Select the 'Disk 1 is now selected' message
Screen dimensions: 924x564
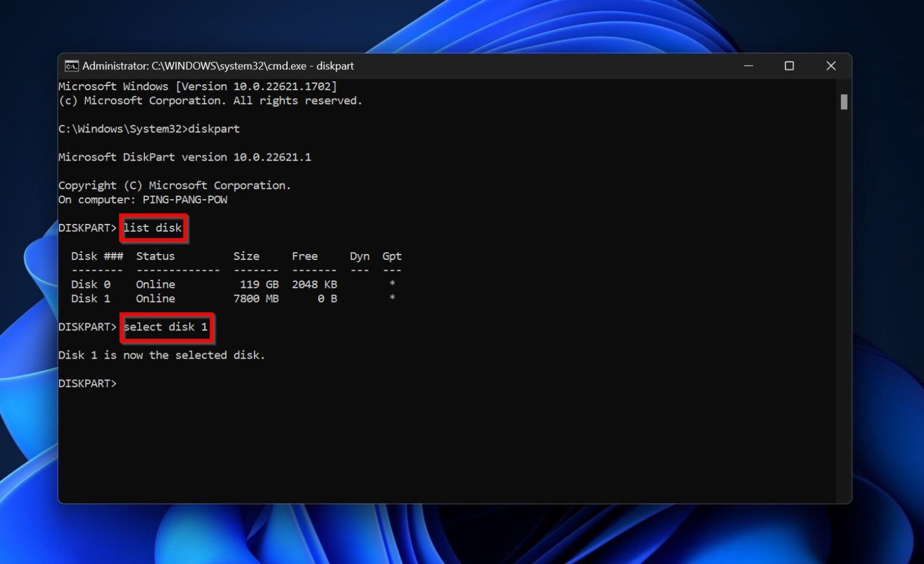click(161, 355)
